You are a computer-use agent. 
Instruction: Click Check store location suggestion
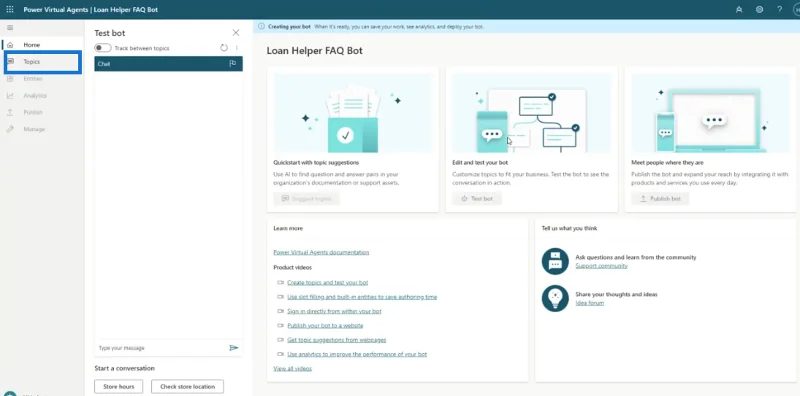[187, 387]
